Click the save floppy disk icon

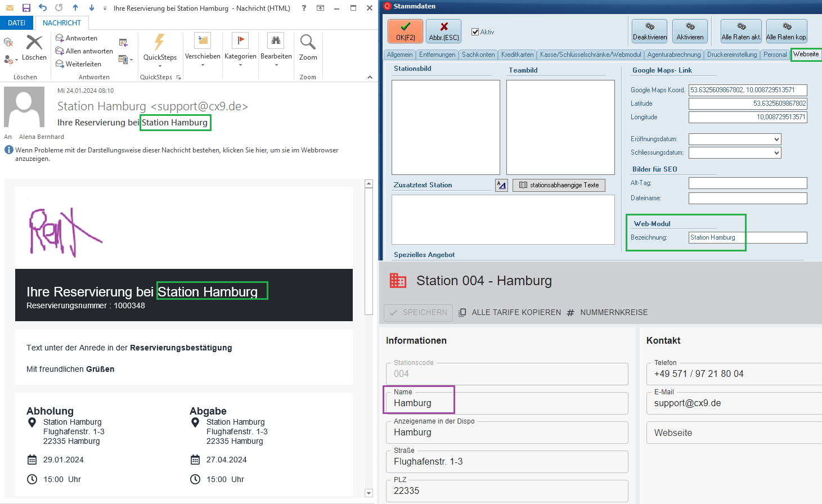[x=26, y=8]
